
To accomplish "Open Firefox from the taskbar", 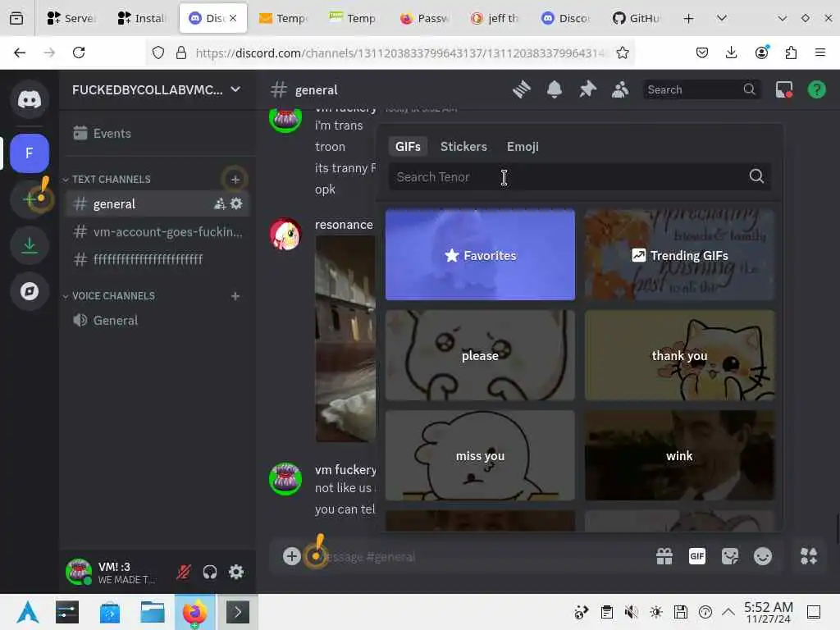I will [x=195, y=612].
